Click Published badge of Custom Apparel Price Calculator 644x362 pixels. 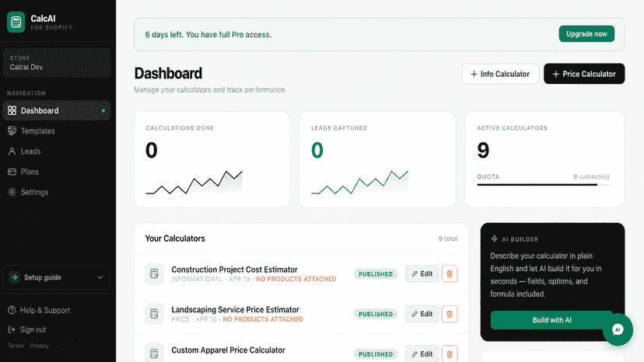tap(376, 354)
